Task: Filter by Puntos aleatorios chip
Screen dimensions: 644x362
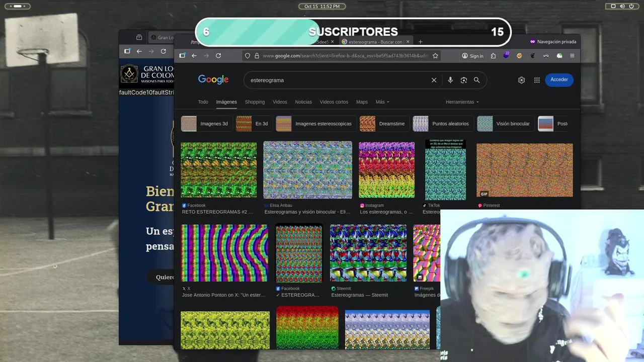Action: (x=443, y=124)
